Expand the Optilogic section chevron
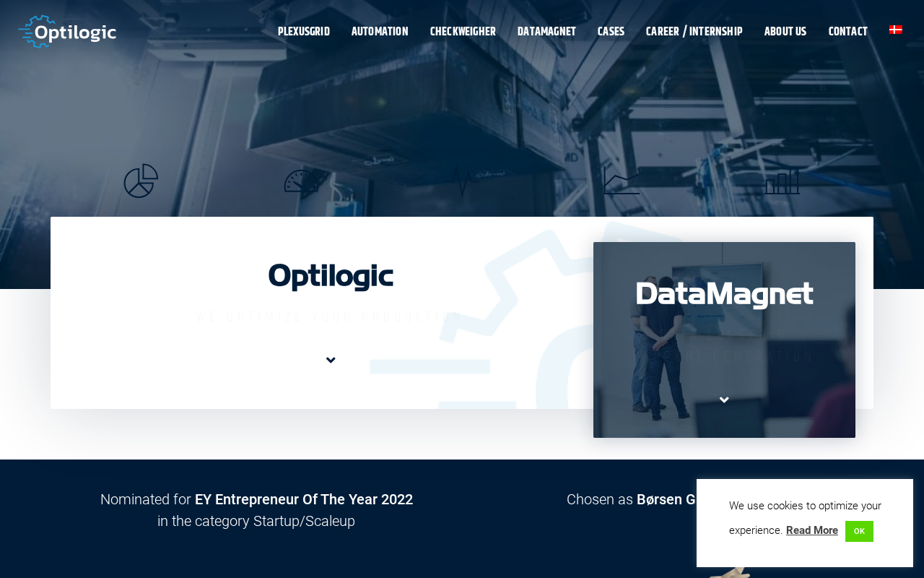 pos(331,360)
